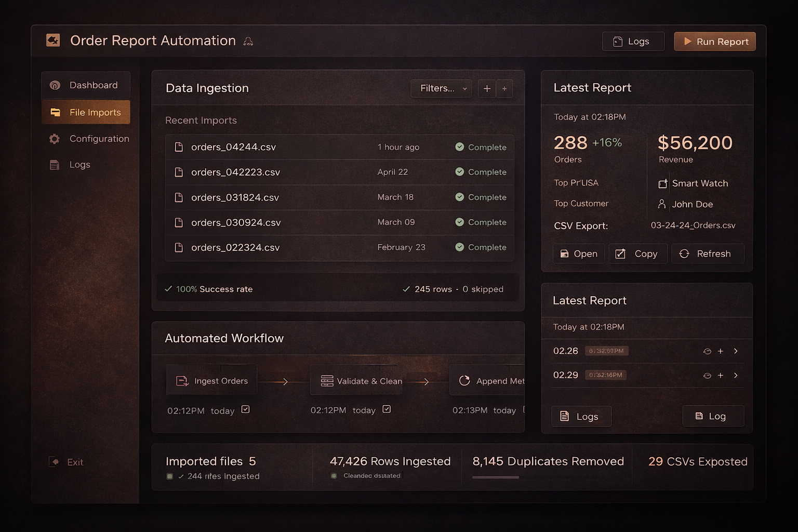Expand the 02.29 report row
The height and width of the screenshot is (532, 798).
point(736,375)
